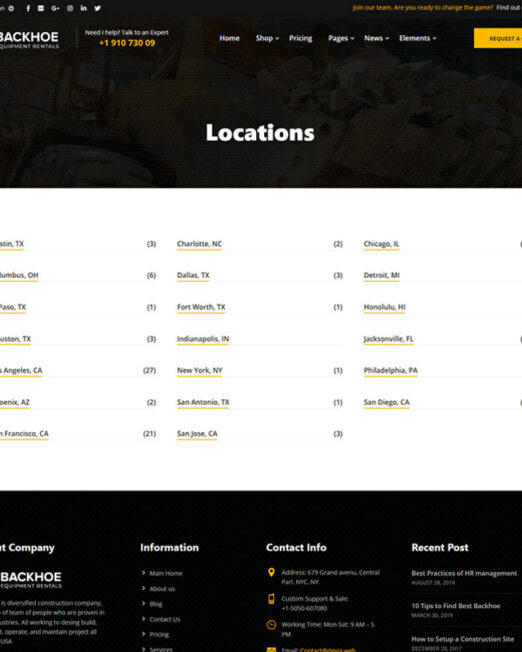Image resolution: width=522 pixels, height=652 pixels.
Task: Select the San Jose, CA location
Action: [197, 434]
